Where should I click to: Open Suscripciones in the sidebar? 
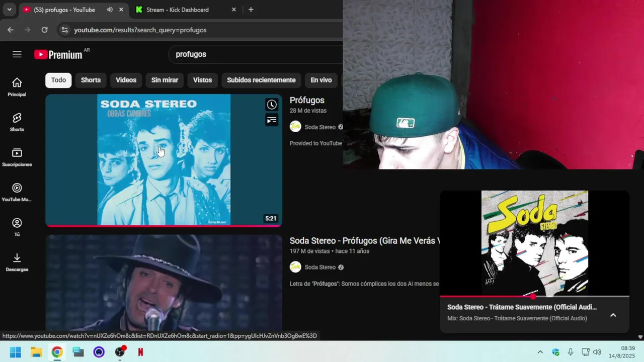click(x=17, y=157)
